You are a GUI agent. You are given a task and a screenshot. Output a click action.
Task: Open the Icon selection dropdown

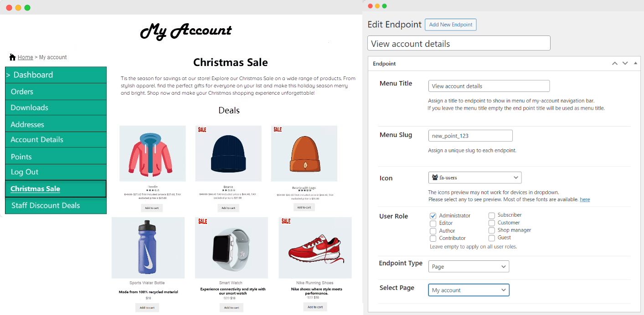point(474,178)
